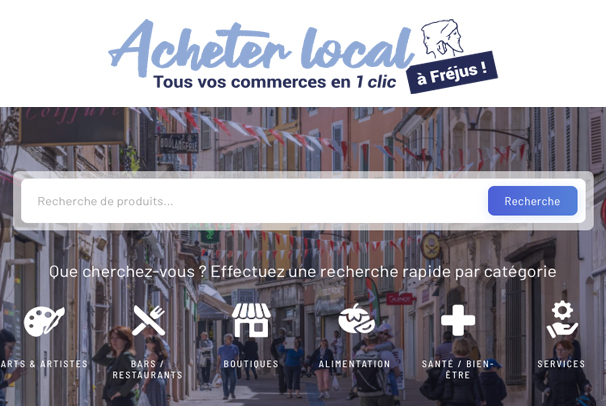This screenshot has width=606, height=406.
Task: Select the 'BARS / RESTAURANTS' category label
Action: click(x=147, y=369)
